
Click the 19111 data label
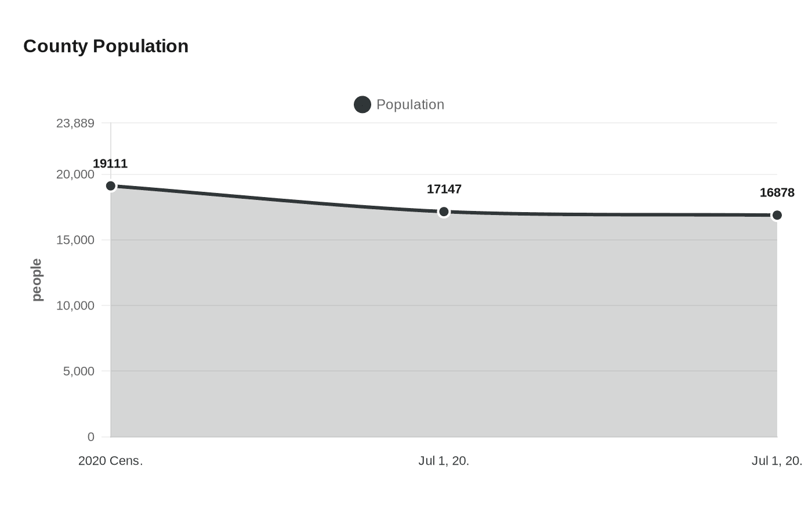click(x=110, y=164)
